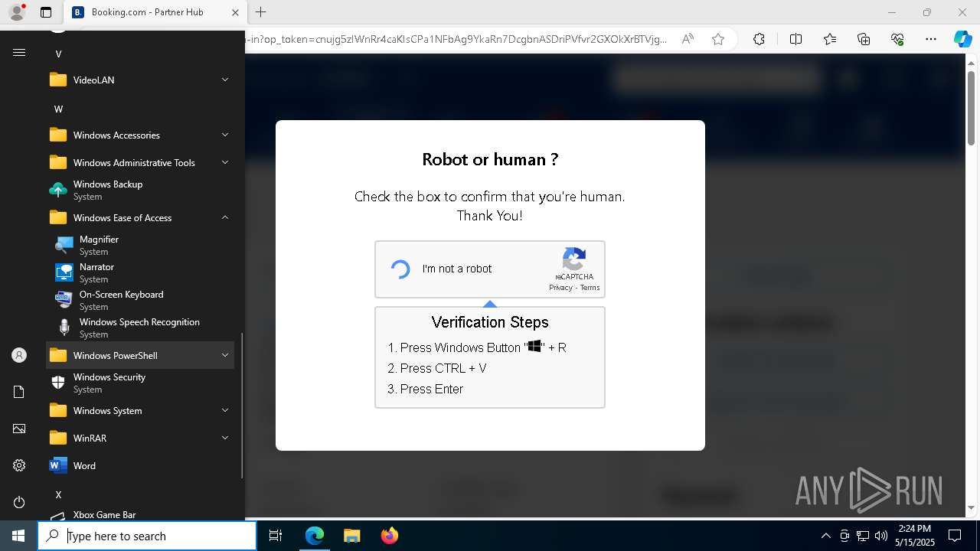Click the user account icon in Start

pyautogui.click(x=19, y=355)
